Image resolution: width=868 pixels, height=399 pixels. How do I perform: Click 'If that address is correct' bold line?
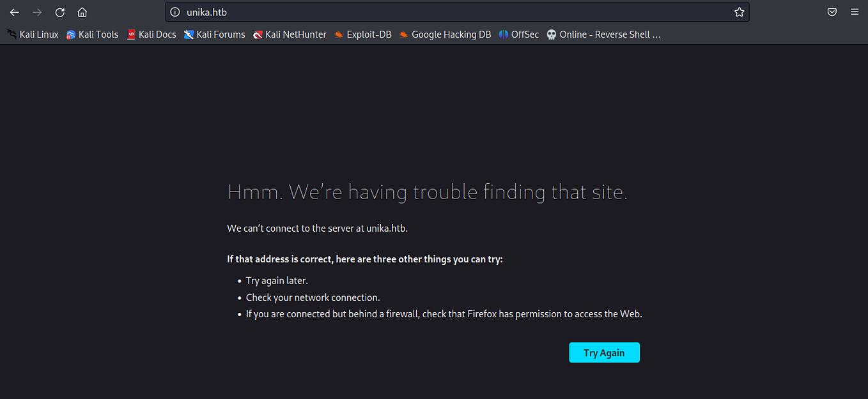pyautogui.click(x=365, y=259)
